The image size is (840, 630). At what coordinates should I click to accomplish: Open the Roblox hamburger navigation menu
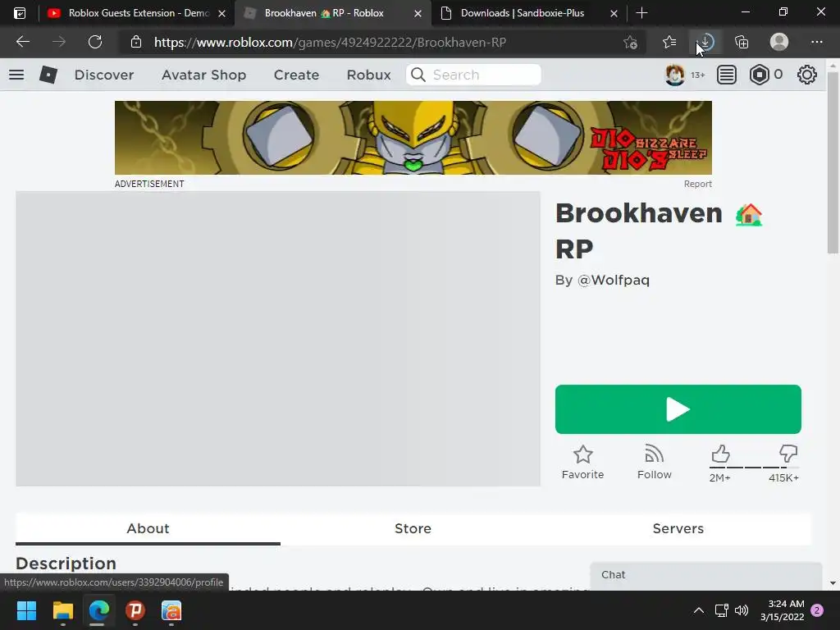pyautogui.click(x=16, y=75)
